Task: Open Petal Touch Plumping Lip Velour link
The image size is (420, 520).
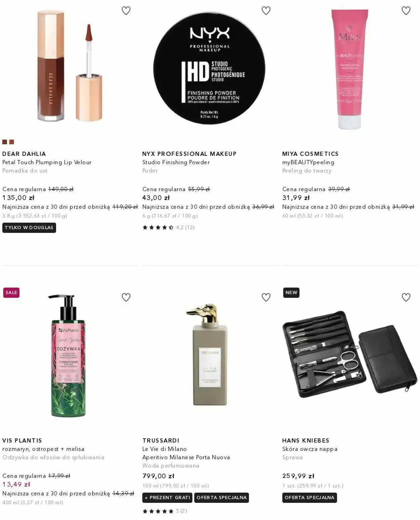Action: click(47, 162)
